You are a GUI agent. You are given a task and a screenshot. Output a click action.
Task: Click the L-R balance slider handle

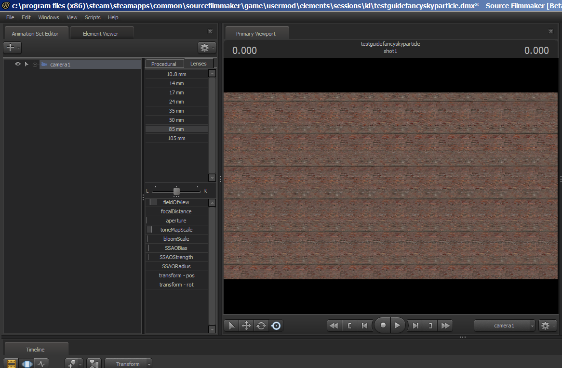coord(176,191)
